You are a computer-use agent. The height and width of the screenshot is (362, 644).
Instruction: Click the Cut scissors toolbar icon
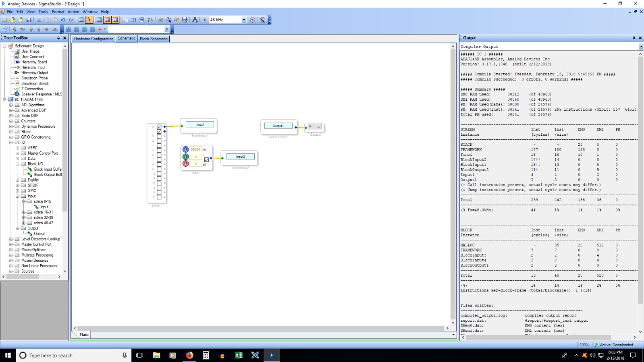[x=39, y=20]
